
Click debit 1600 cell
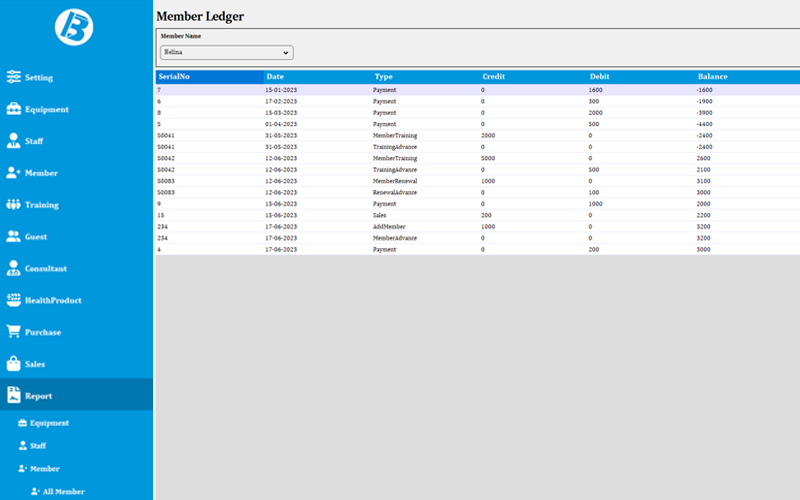coord(595,90)
